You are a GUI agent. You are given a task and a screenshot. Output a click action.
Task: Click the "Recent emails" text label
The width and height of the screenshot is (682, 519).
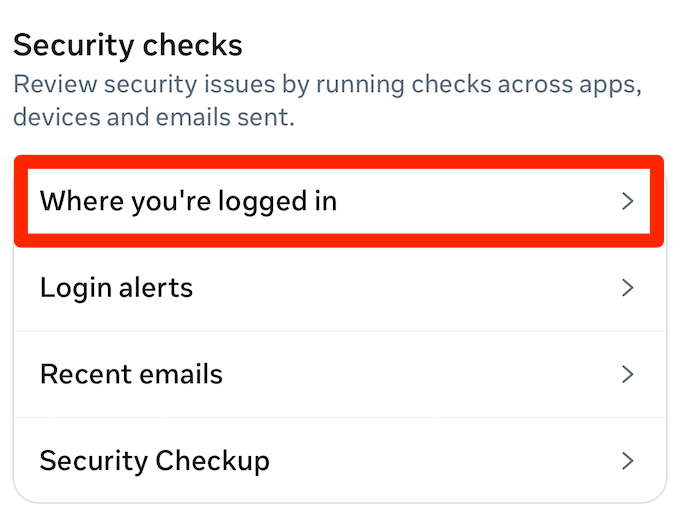click(x=131, y=375)
